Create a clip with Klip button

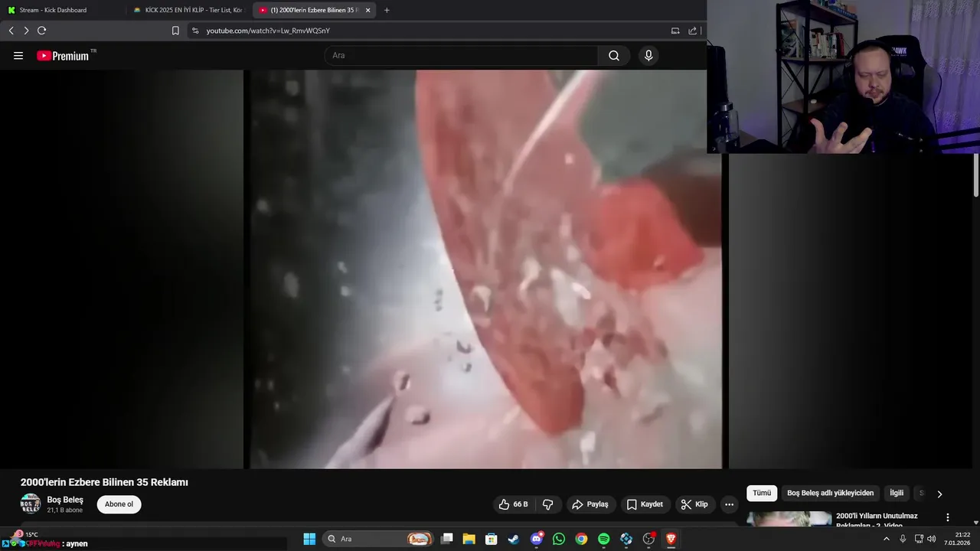[x=694, y=504]
